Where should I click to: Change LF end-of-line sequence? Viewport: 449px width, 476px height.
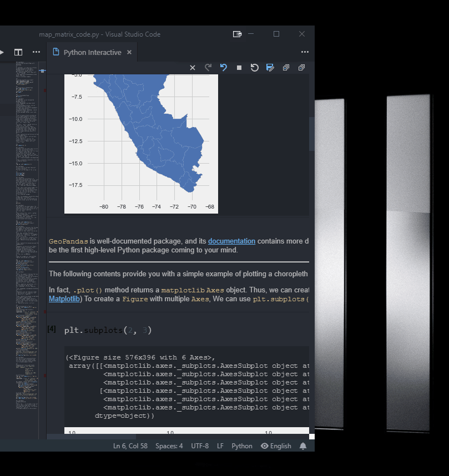[x=220, y=446]
